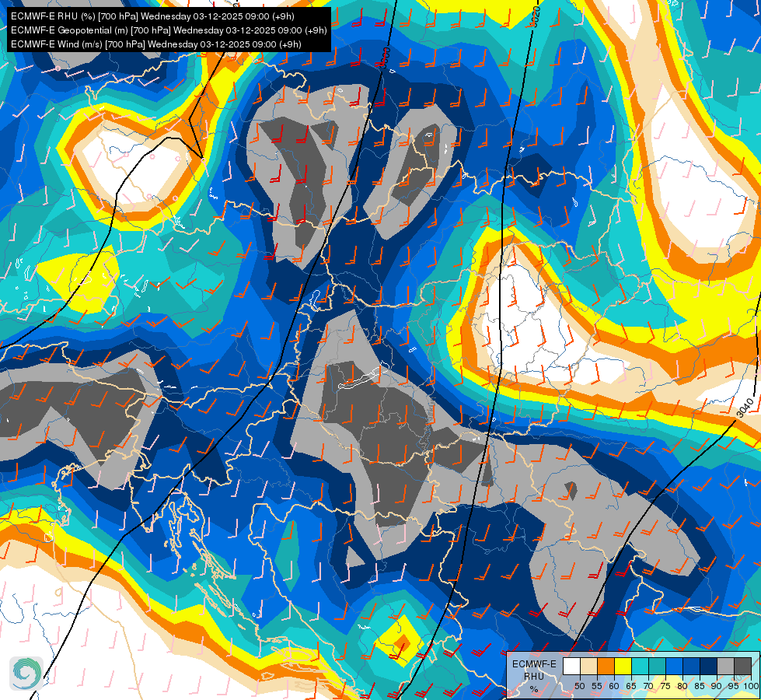Viewport: 761px width, 700px height.
Task: Click the ECMWF-E Geopotential (m) title line
Action: point(169,30)
